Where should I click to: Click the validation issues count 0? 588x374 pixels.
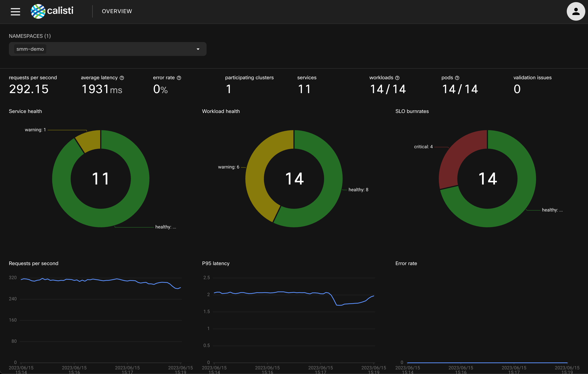(517, 89)
